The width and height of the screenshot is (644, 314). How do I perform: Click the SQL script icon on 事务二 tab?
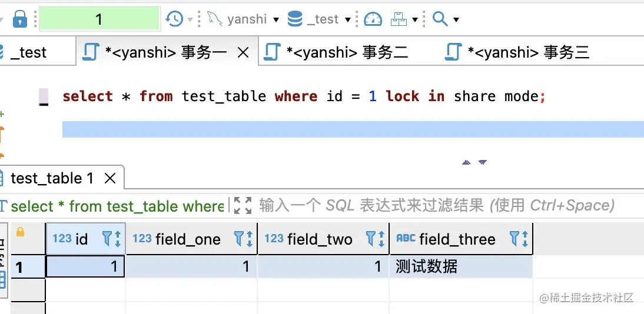click(x=271, y=52)
